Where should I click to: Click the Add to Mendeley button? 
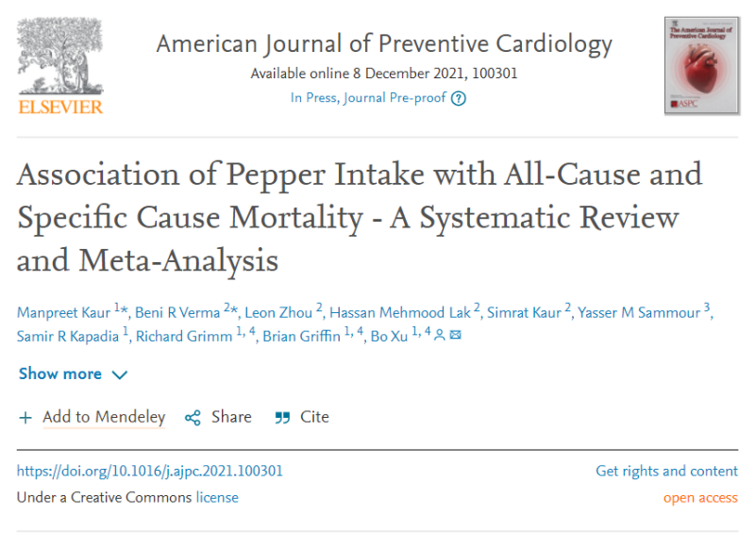pos(104,417)
